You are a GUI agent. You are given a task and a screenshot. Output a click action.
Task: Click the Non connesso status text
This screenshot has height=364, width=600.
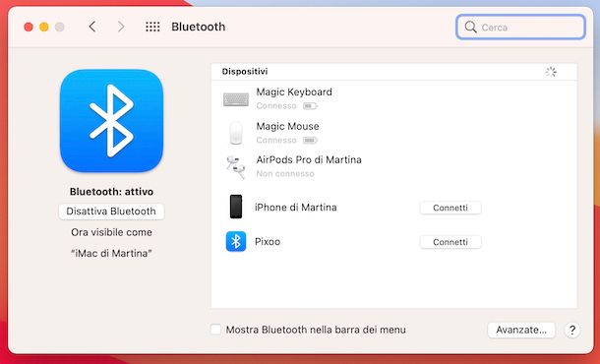[285, 174]
